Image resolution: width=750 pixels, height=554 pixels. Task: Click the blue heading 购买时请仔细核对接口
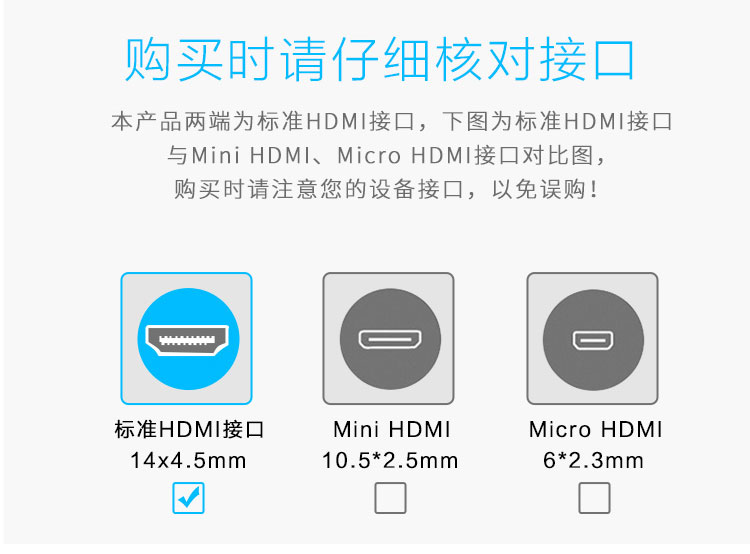click(x=379, y=60)
